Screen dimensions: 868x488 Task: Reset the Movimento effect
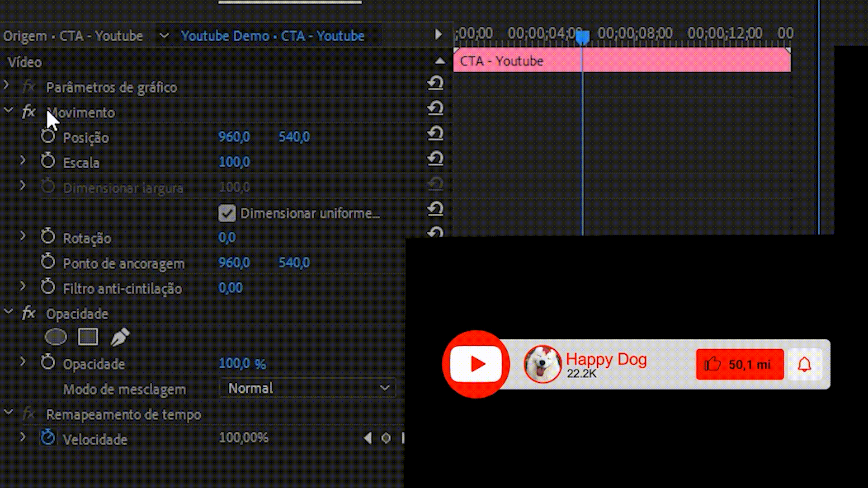coord(435,108)
